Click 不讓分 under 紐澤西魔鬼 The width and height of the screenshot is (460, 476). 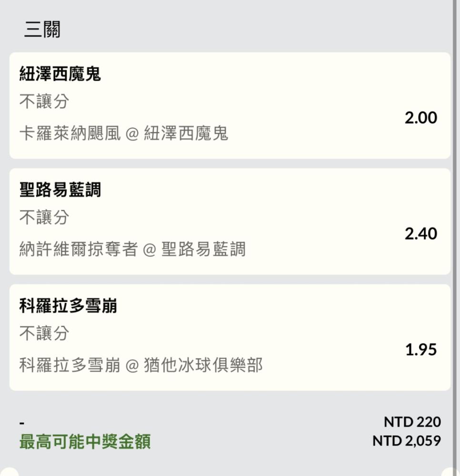point(44,101)
